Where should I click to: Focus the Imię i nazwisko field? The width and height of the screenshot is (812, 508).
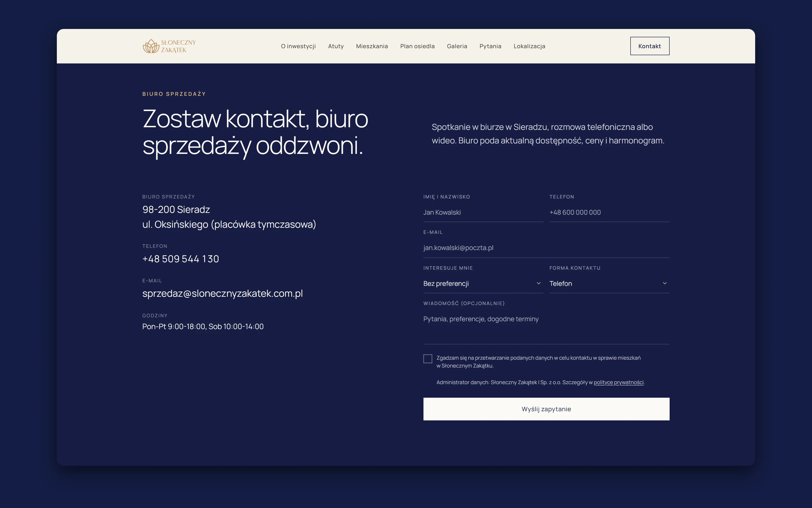pyautogui.click(x=483, y=212)
